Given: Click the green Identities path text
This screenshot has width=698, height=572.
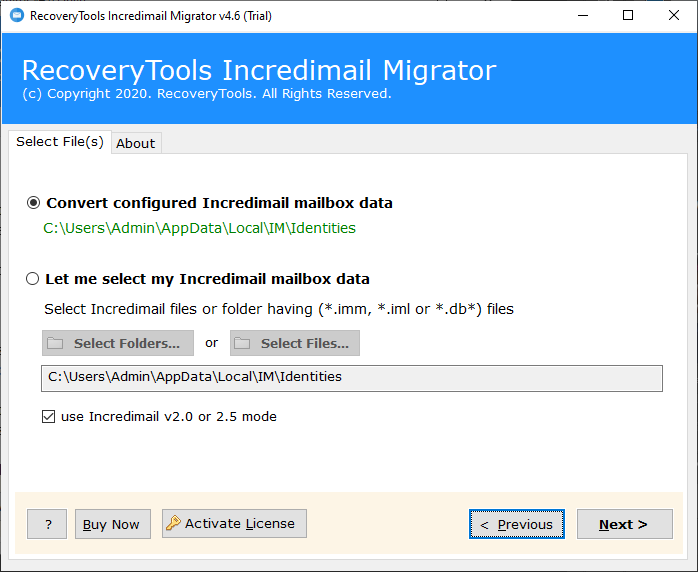Looking at the screenshot, I should click(199, 228).
